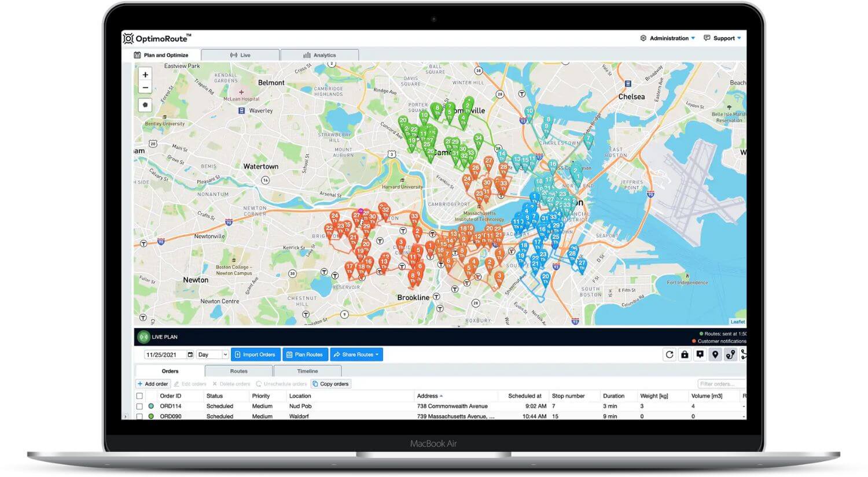Toggle the map pin display icon
The height and width of the screenshot is (477, 868).
[x=715, y=354]
